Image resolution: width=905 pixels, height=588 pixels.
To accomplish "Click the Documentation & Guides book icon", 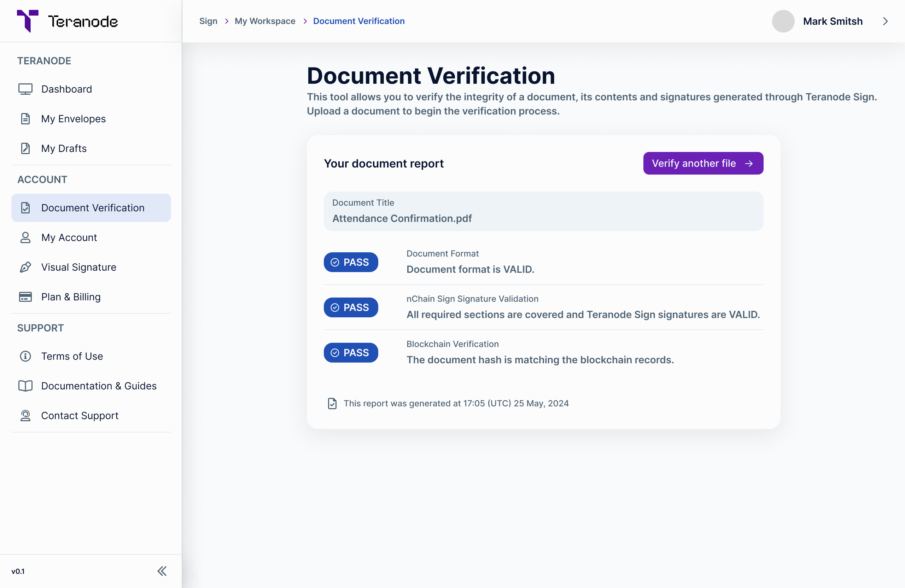I will click(x=25, y=386).
